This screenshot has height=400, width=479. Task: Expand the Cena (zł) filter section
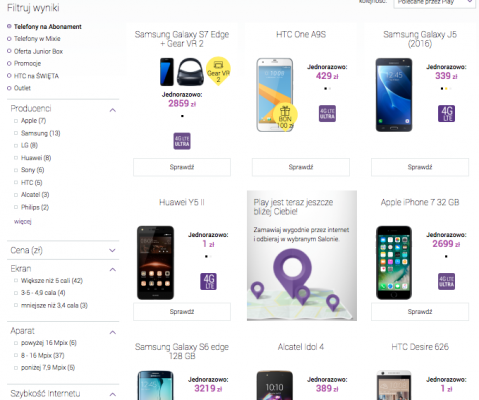(113, 250)
